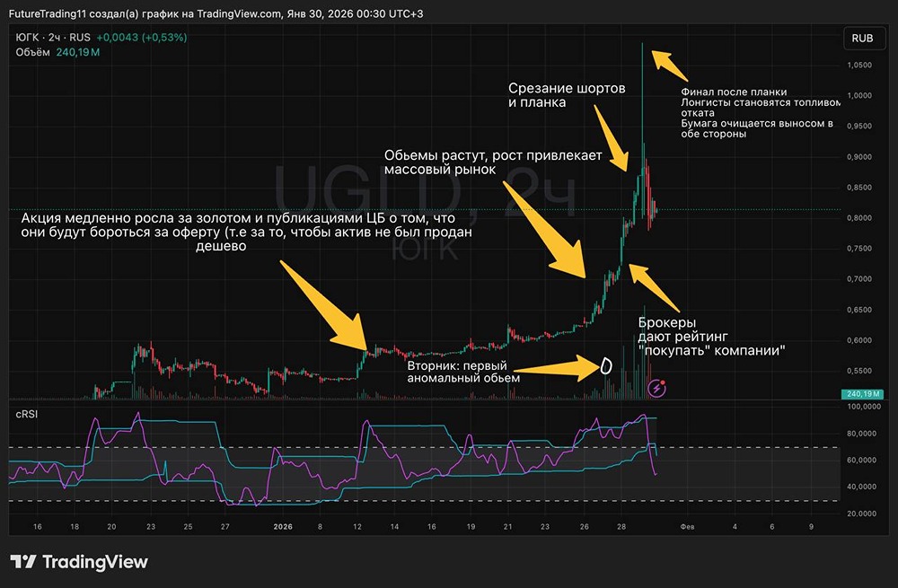Viewport: 898px width, 588px height.
Task: Click the 40,0000 cRSI scale label
Action: click(862, 487)
